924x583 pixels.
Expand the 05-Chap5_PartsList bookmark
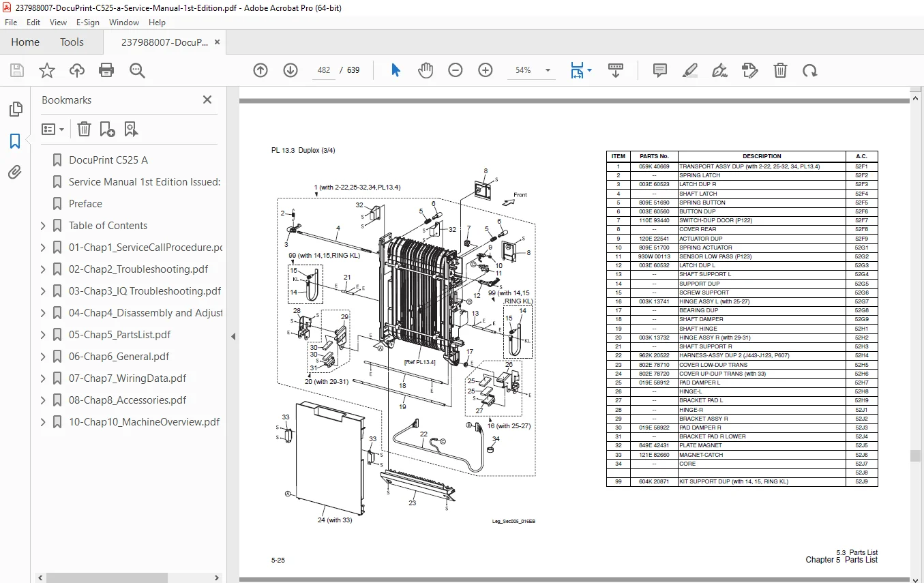(x=43, y=335)
